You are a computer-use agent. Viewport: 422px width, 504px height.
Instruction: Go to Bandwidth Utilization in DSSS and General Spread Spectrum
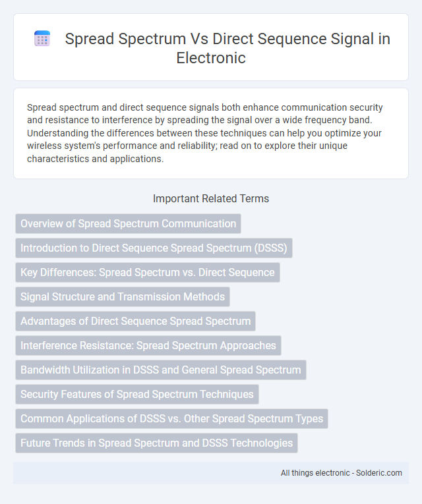click(161, 370)
